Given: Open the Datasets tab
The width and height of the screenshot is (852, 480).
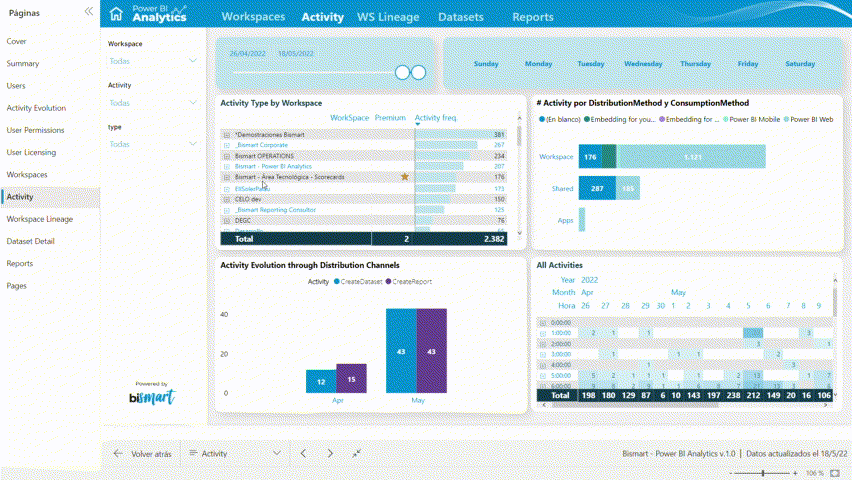Looking at the screenshot, I should [x=460, y=17].
